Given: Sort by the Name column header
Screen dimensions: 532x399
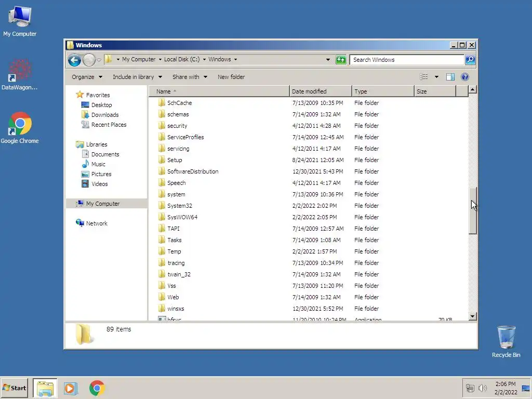Looking at the screenshot, I should [219, 91].
